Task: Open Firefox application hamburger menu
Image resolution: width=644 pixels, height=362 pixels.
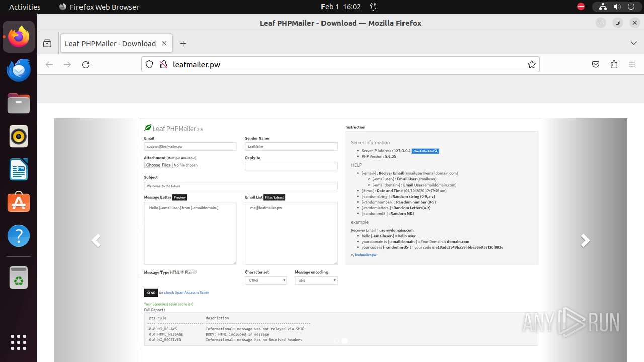Action: pos(632,64)
